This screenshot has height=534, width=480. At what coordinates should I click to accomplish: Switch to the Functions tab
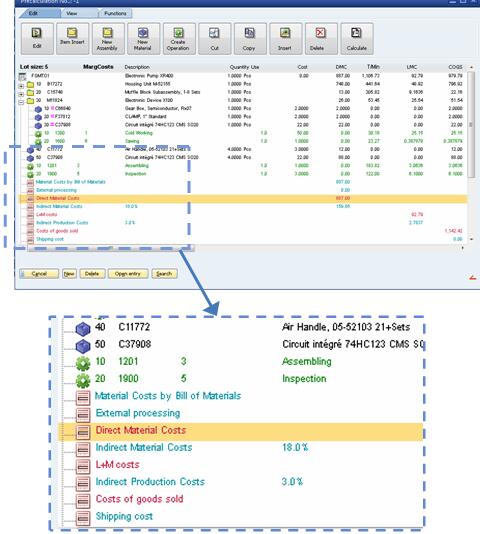115,14
